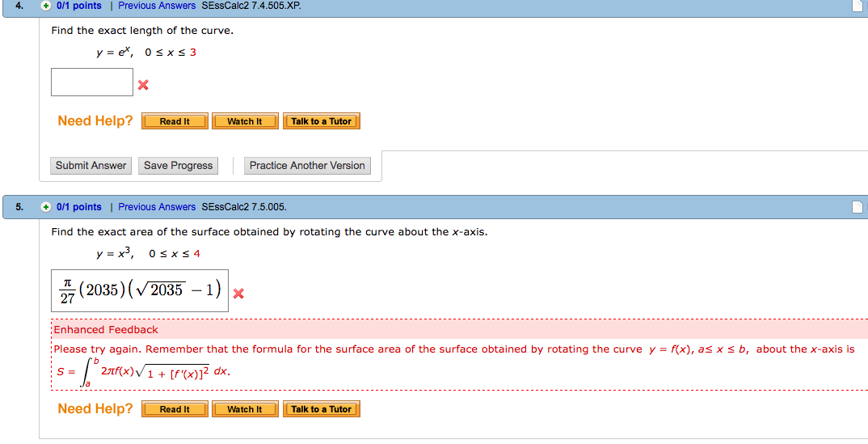Click the SEssCalc2 7.4.505.XP. reference text
The width and height of the screenshot is (868, 444).
pyautogui.click(x=252, y=6)
